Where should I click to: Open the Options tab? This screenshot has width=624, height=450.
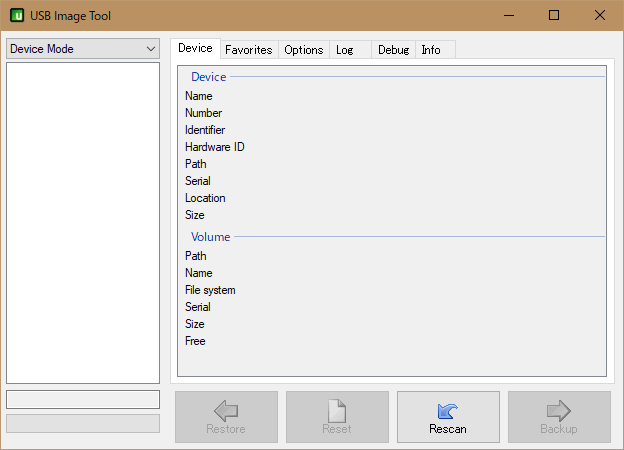click(x=303, y=49)
